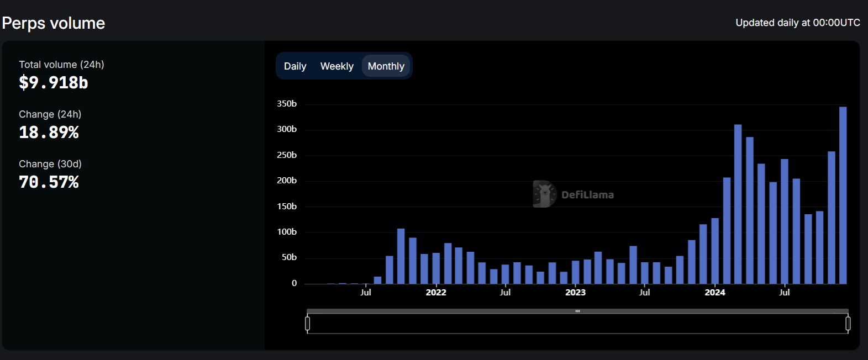868x360 pixels.
Task: Click the DefiLlama llama logo watermark
Action: coord(544,194)
